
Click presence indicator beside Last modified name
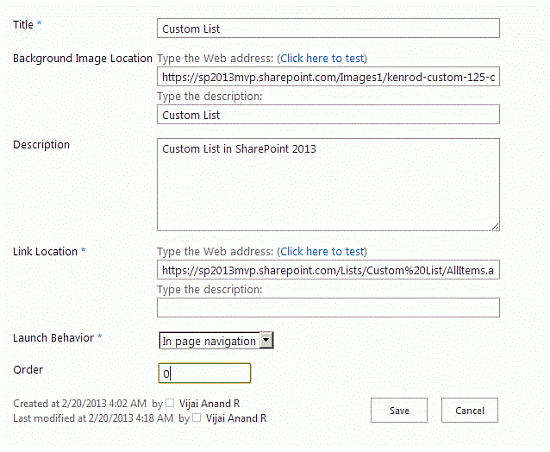point(196,418)
